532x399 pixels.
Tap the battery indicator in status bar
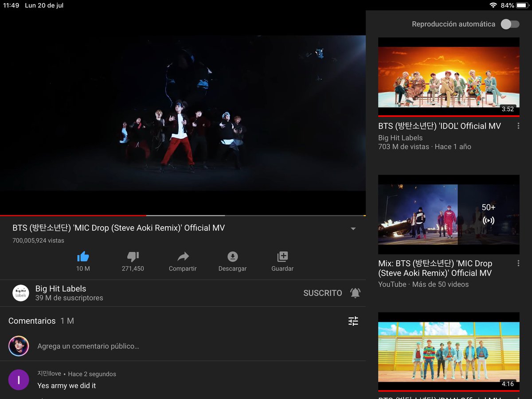click(x=522, y=5)
